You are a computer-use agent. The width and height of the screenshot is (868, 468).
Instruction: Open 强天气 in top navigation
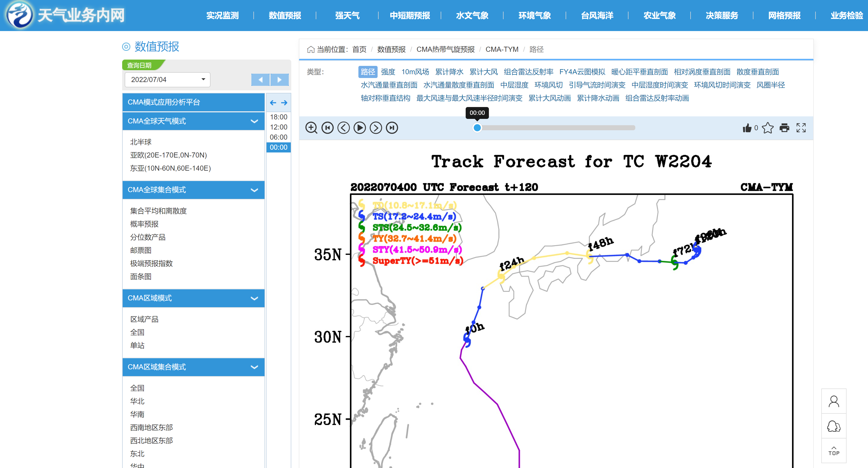tap(347, 15)
